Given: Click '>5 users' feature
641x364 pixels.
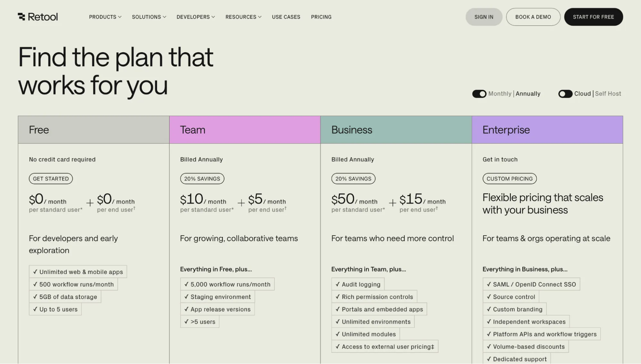Looking at the screenshot, I should [200, 322].
